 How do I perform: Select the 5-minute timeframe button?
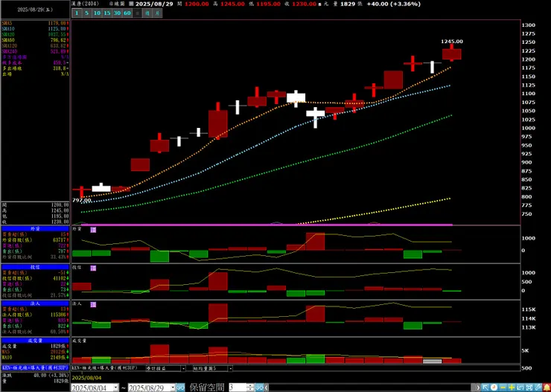[x=86, y=13]
